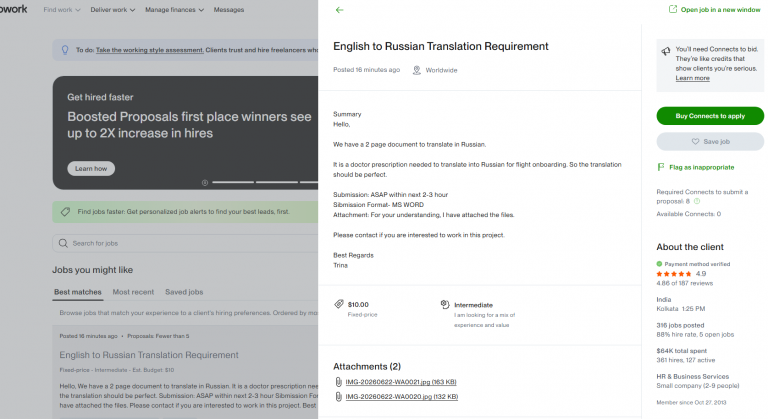This screenshot has width=768, height=419.
Task: Click the Attachments (2) heading
Action: 367,367
